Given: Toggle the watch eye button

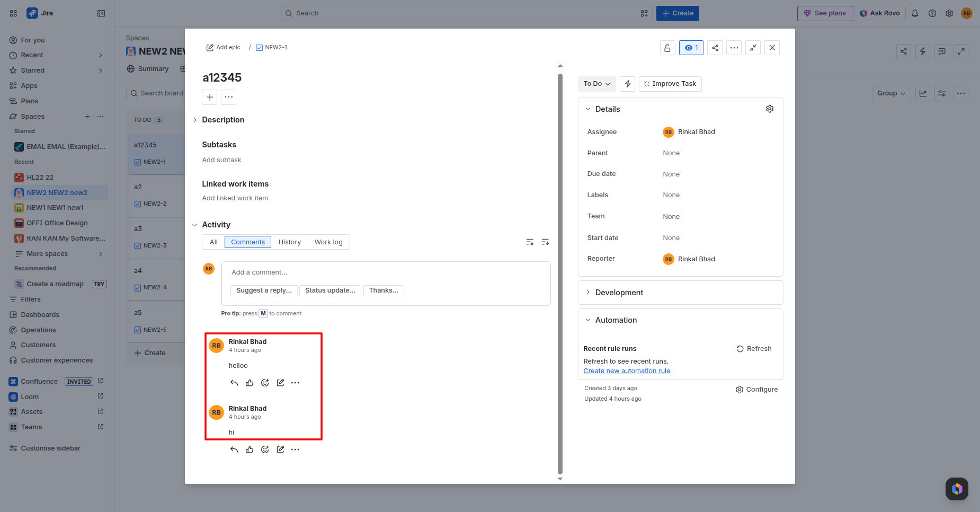Looking at the screenshot, I should point(691,48).
